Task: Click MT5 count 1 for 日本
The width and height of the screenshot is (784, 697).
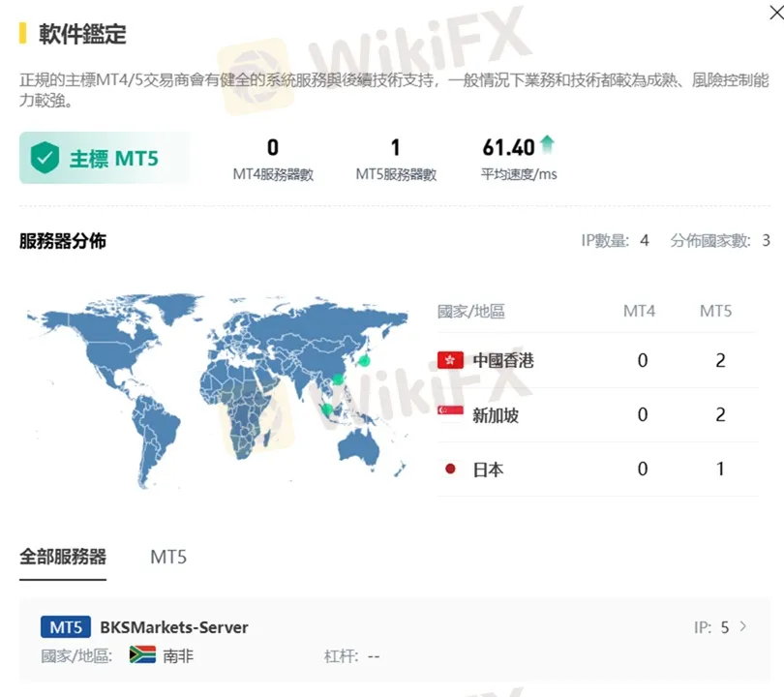Action: pyautogui.click(x=720, y=469)
